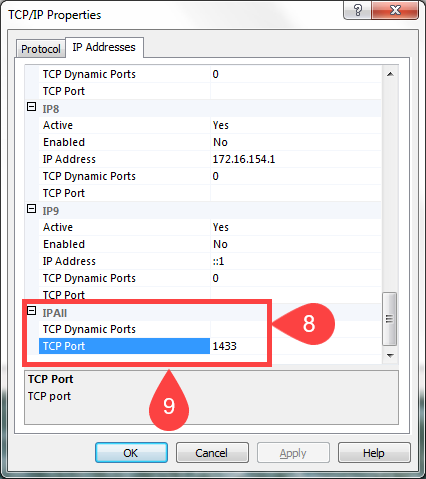Collapse the IPAll section
This screenshot has width=426, height=479.
[x=31, y=311]
